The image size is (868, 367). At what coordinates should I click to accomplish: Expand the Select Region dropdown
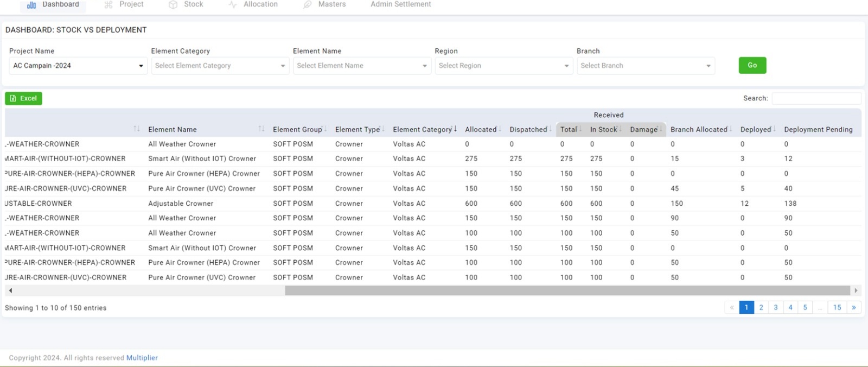[503, 66]
